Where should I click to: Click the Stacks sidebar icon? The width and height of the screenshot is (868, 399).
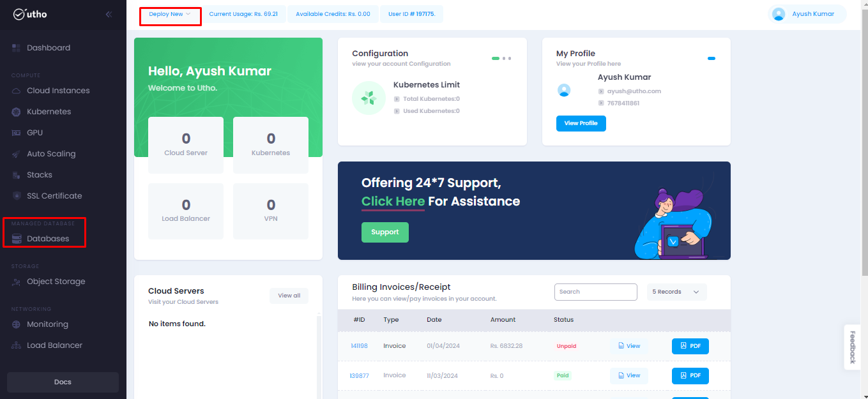(16, 175)
